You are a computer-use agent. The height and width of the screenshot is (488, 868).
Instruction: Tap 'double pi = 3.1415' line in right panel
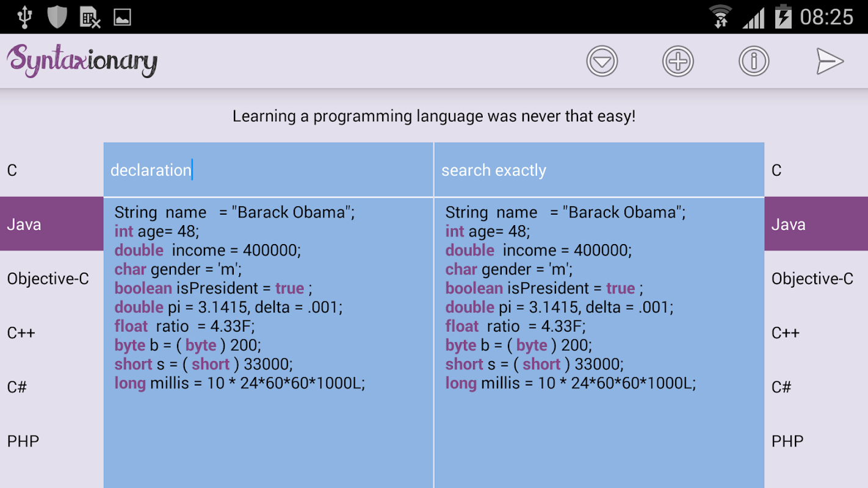[x=559, y=307]
